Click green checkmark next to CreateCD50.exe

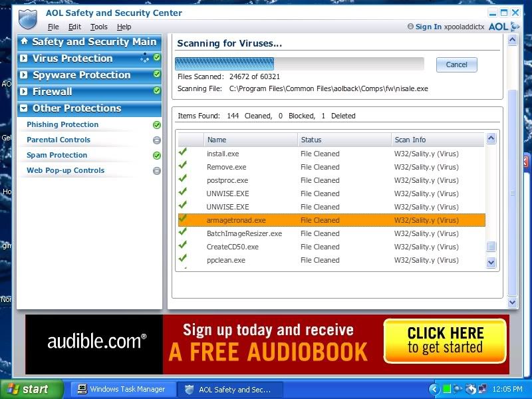coord(183,246)
